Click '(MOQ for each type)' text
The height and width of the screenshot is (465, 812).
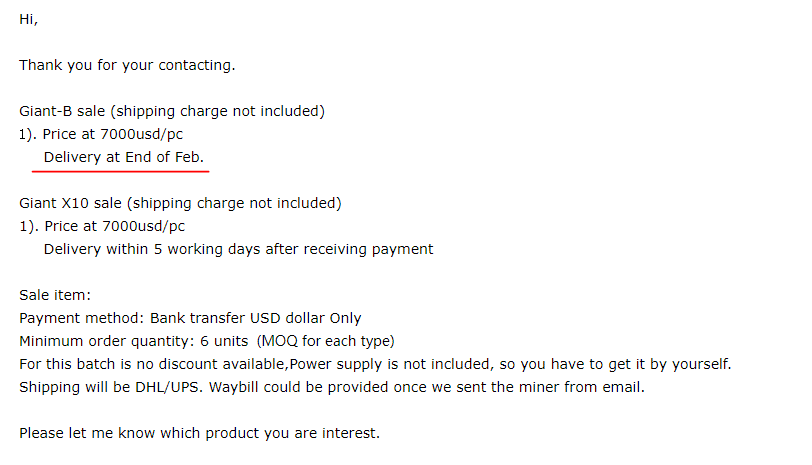[x=326, y=341]
